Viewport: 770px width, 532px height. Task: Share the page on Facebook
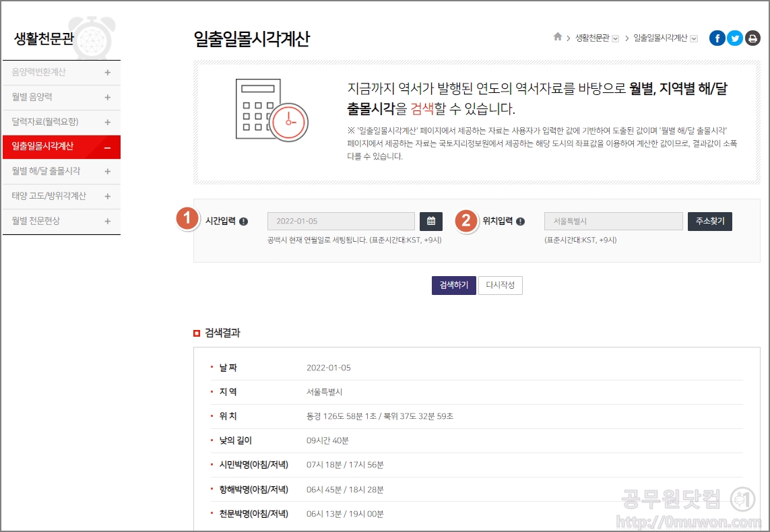click(717, 38)
